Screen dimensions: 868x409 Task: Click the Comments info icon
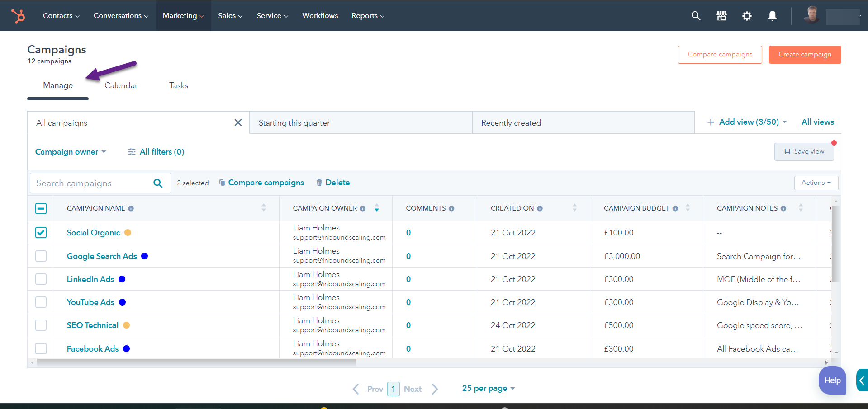point(451,208)
